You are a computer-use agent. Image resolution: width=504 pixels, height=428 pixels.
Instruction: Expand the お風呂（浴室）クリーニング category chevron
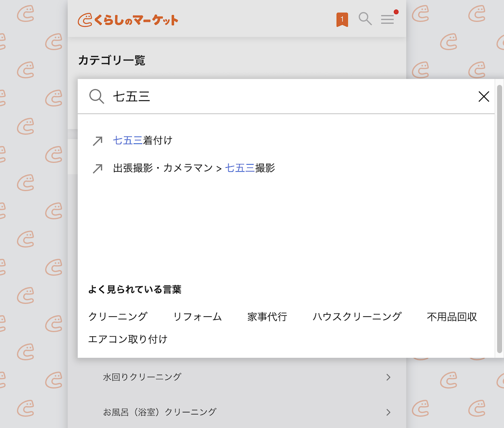[388, 412]
